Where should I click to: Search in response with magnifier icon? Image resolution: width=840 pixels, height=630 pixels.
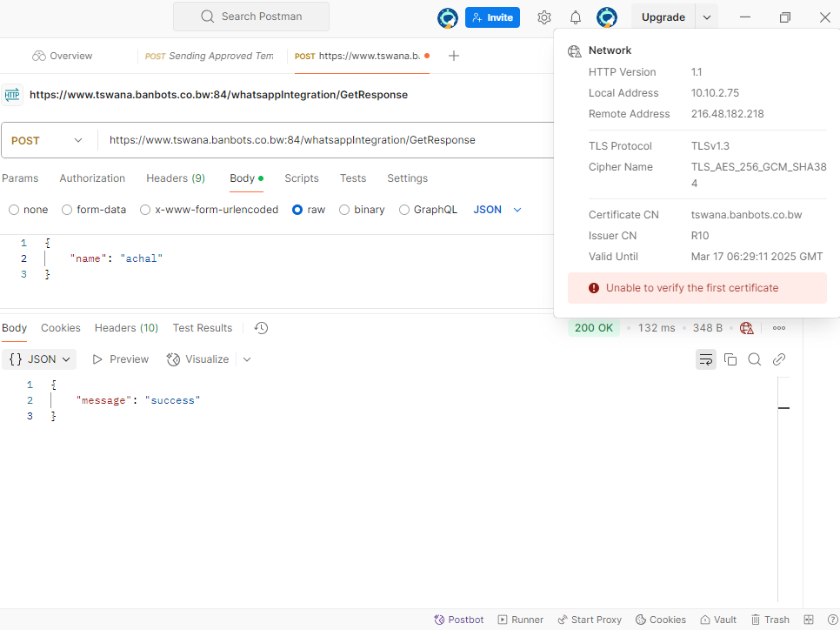[x=755, y=359]
